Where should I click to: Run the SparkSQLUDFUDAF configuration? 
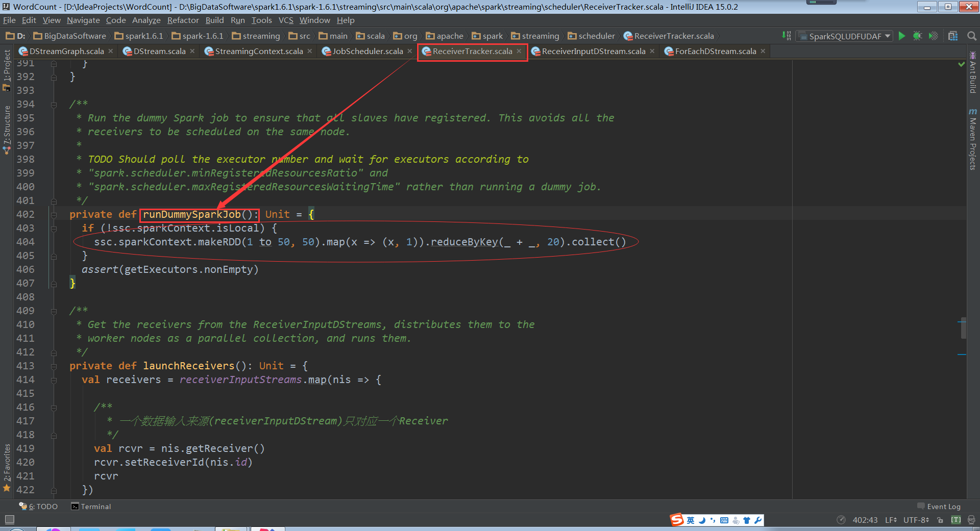click(x=902, y=36)
